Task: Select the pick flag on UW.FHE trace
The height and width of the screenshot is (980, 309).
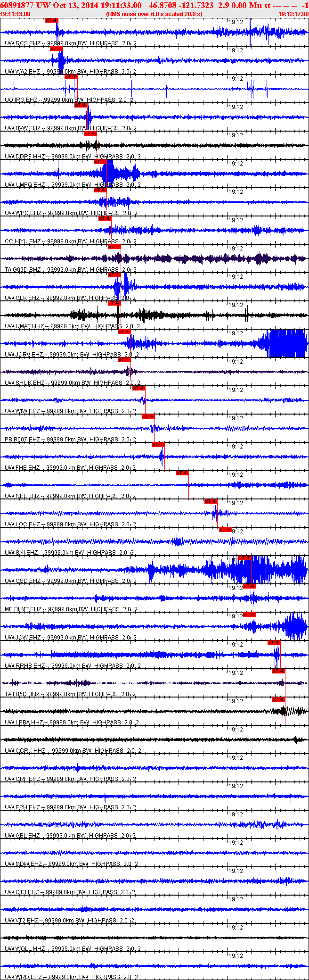Action: [x=158, y=445]
